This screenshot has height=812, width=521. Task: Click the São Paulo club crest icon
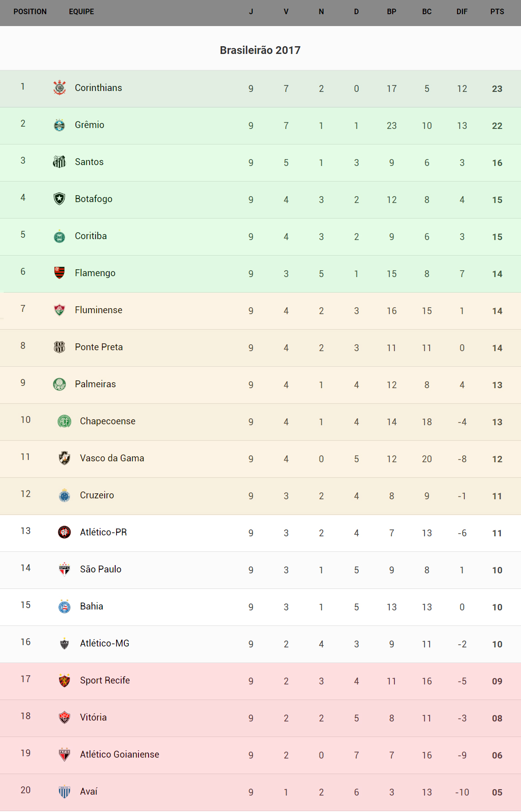pyautogui.click(x=64, y=569)
